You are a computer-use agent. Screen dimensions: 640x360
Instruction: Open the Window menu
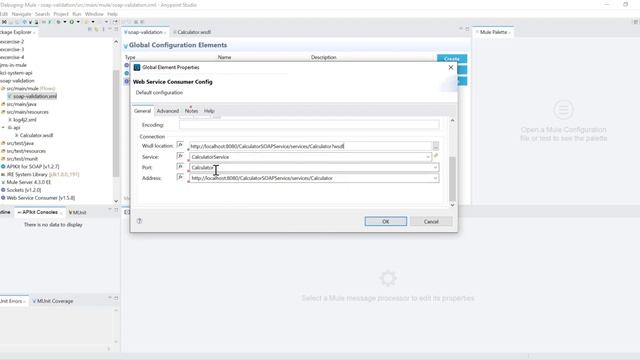coord(94,14)
